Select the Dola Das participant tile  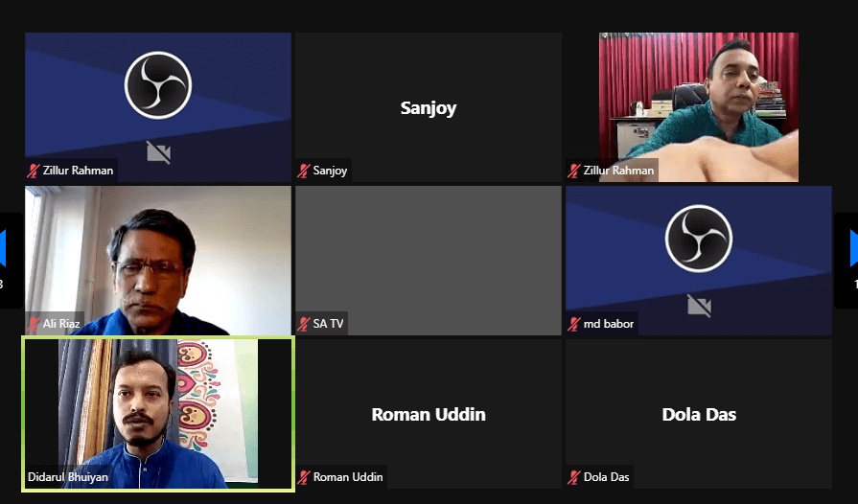click(699, 414)
